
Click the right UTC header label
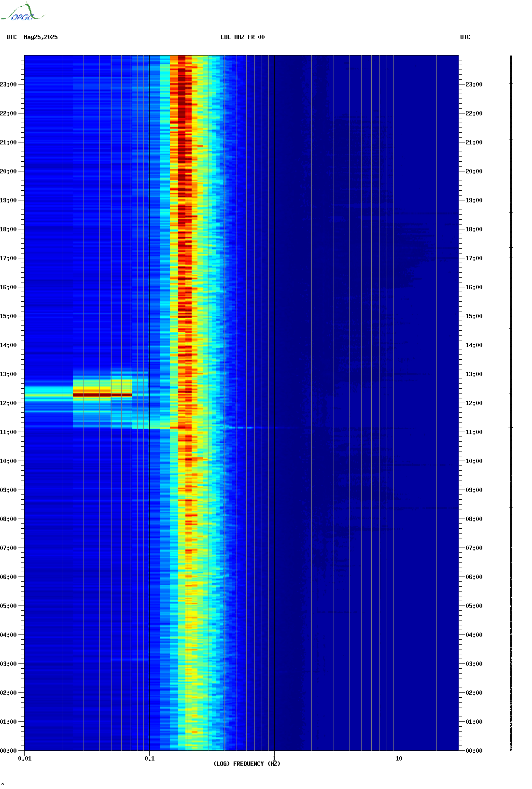[x=465, y=37]
